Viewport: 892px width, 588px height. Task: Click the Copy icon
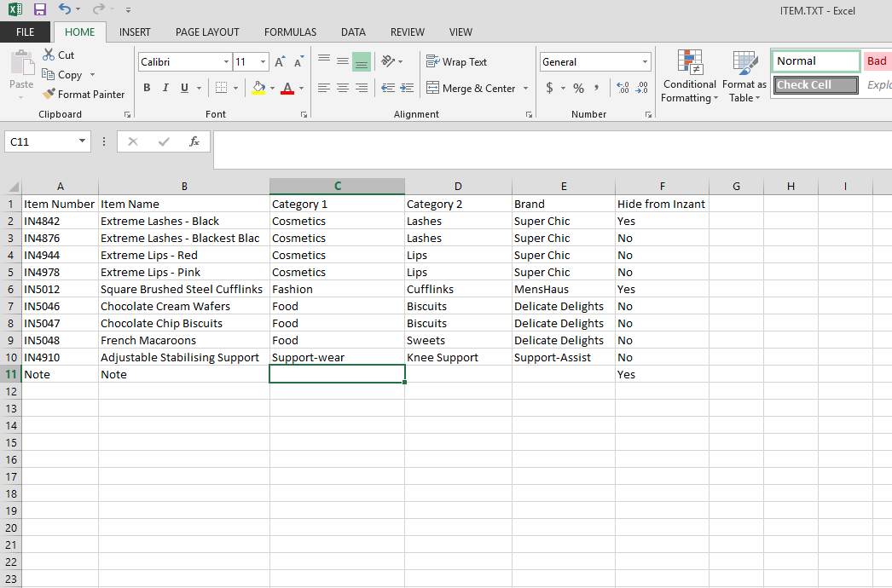pyautogui.click(x=49, y=74)
